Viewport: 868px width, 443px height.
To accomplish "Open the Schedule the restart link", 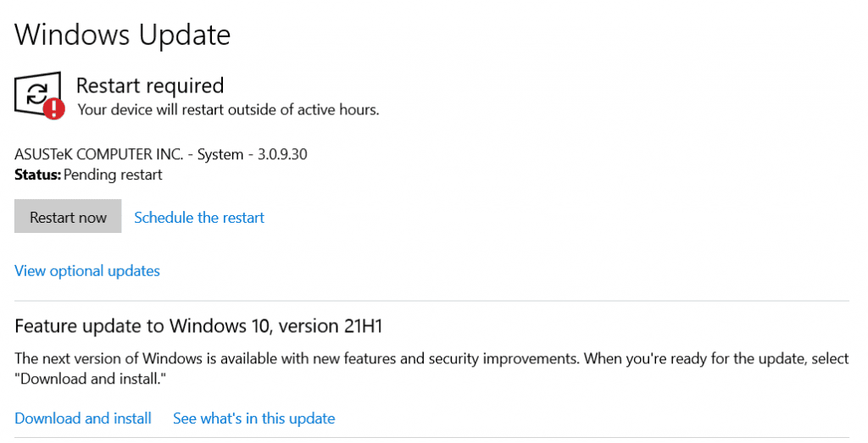I will click(x=199, y=218).
